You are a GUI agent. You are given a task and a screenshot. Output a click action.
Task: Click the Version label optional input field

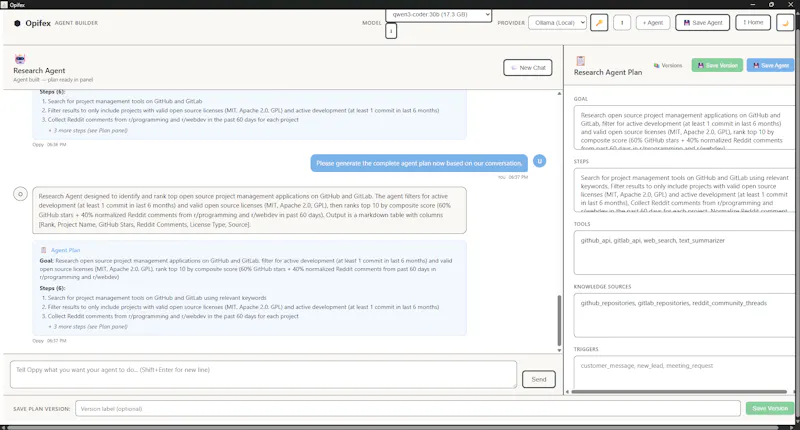pyautogui.click(x=408, y=409)
